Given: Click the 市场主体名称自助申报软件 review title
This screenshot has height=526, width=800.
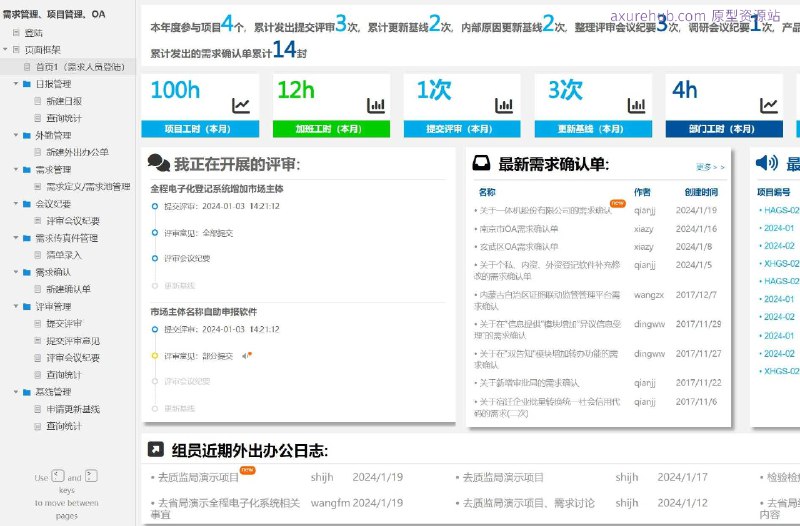Looking at the screenshot, I should [x=204, y=312].
